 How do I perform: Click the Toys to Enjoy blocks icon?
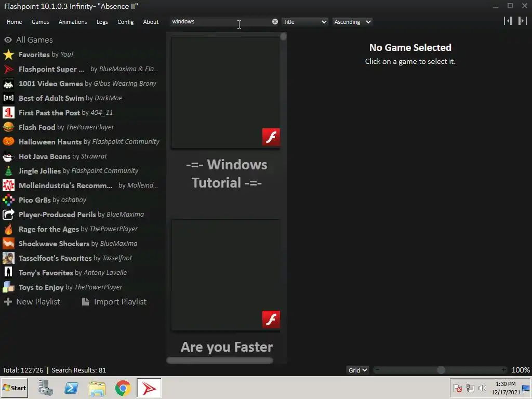[8, 287]
